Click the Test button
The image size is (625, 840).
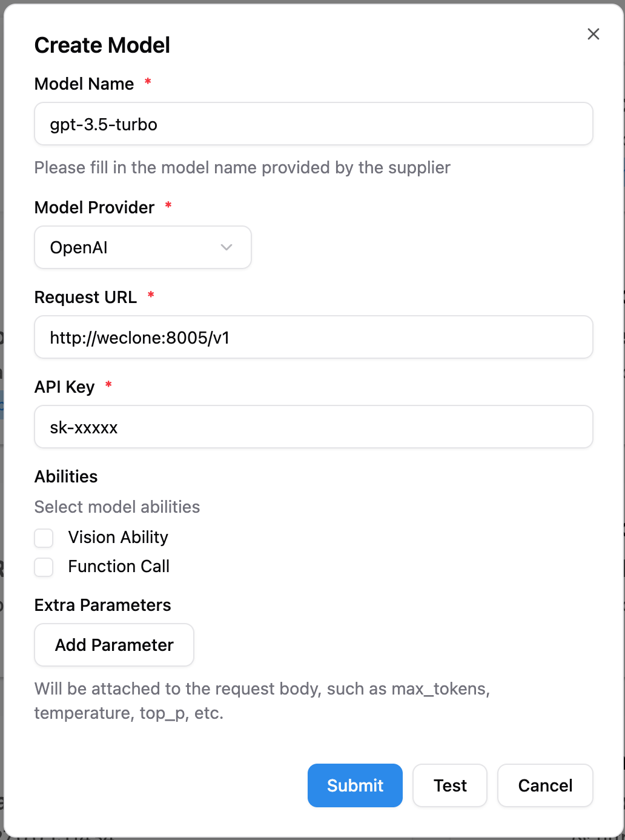tap(450, 785)
